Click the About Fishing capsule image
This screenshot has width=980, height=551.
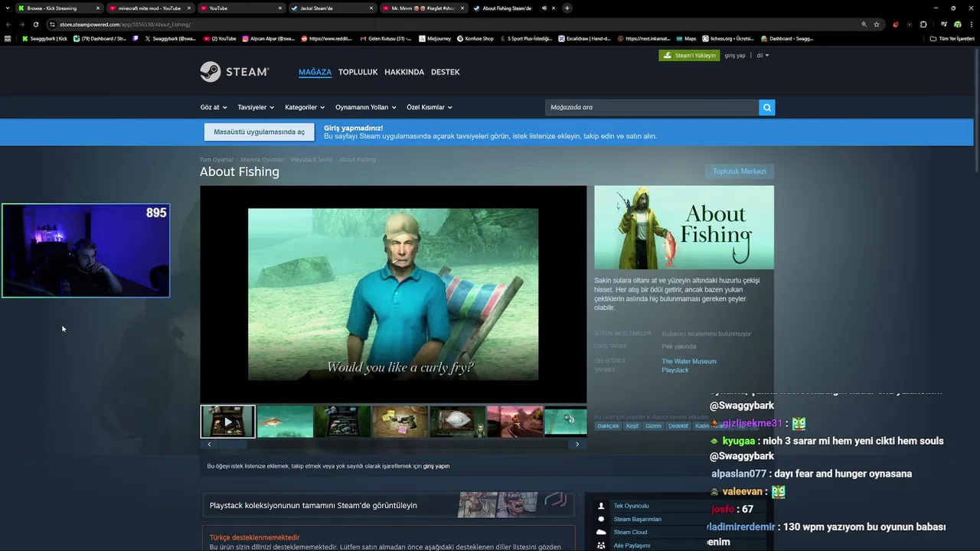[x=684, y=227]
